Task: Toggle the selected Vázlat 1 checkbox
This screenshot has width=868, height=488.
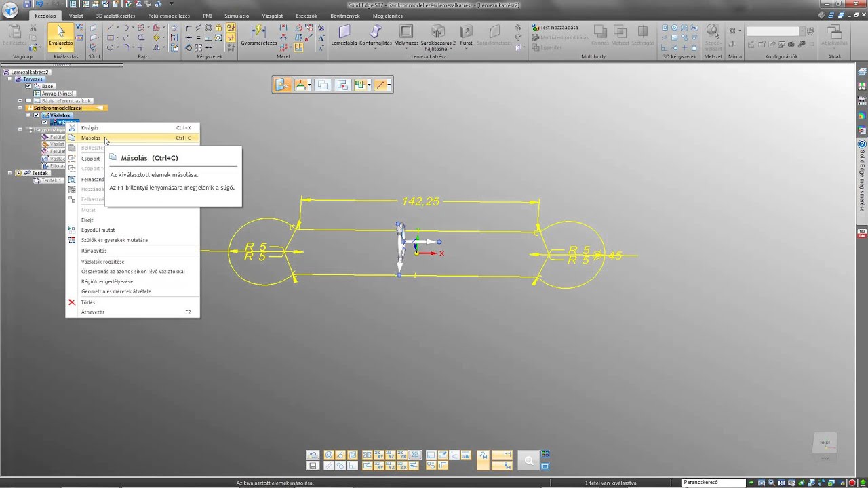Action: coord(45,123)
